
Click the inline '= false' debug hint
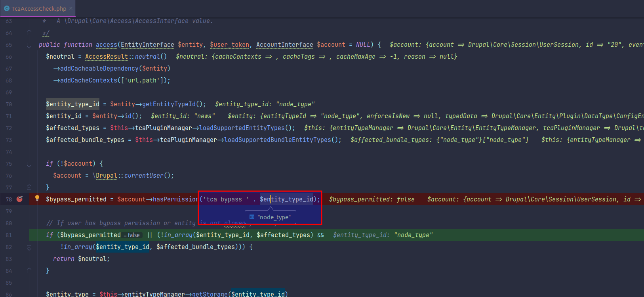[131, 235]
